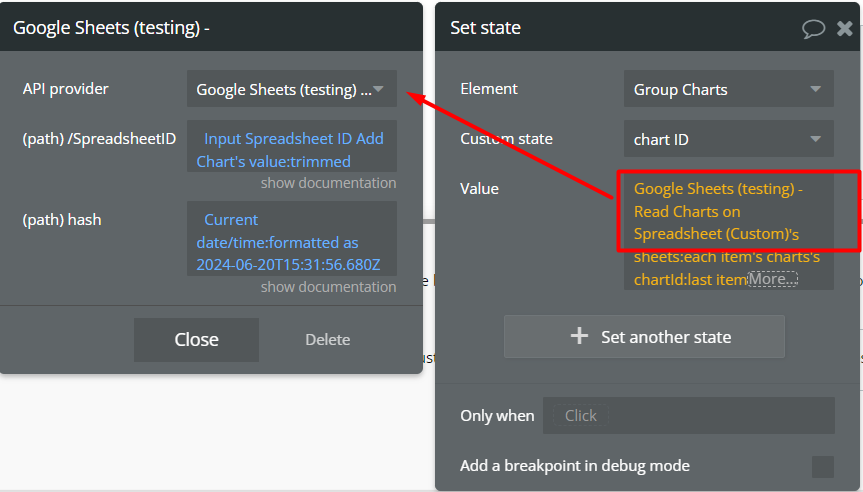Click More... at end of Value expression
The image size is (863, 492).
click(x=772, y=279)
